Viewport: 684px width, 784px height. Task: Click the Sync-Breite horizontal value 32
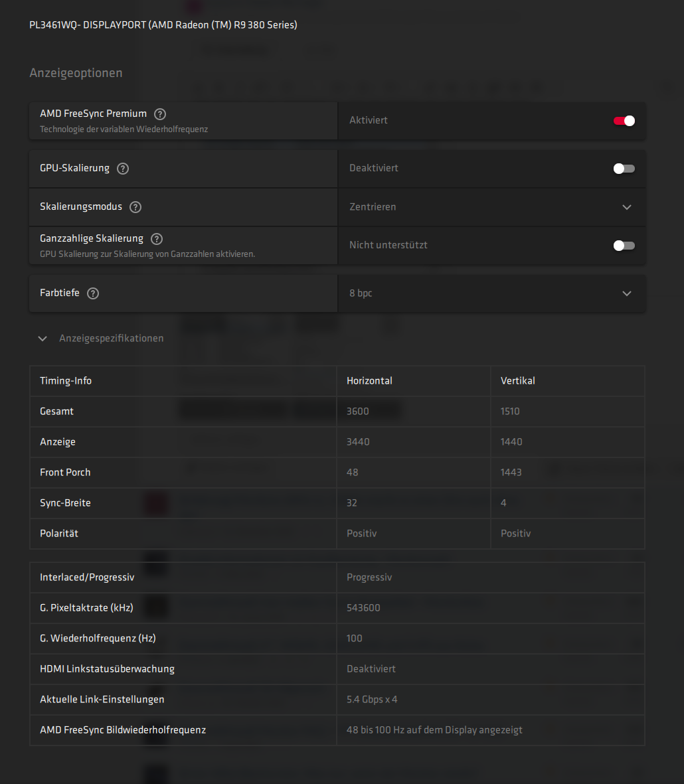(x=352, y=503)
